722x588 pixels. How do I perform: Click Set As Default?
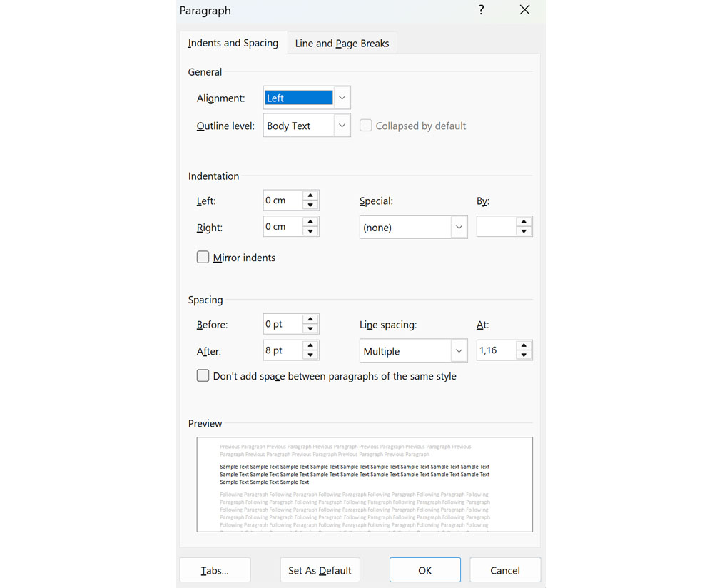coord(320,569)
